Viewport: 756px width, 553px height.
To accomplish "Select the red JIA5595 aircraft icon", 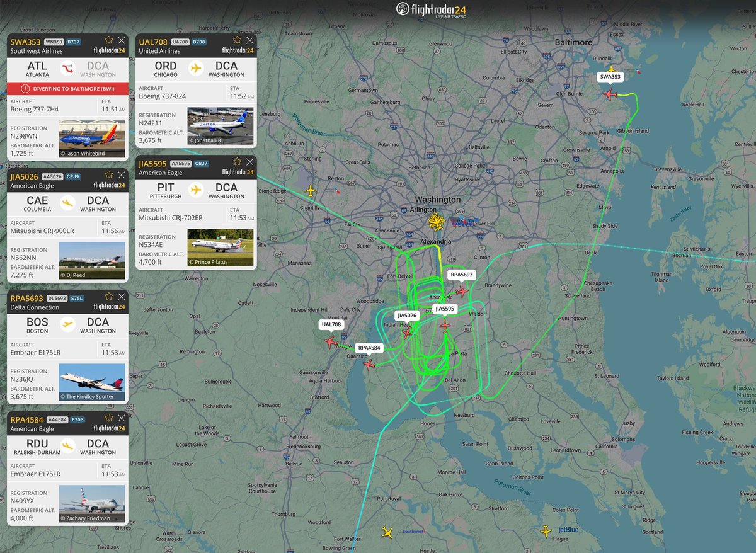I will point(445,325).
